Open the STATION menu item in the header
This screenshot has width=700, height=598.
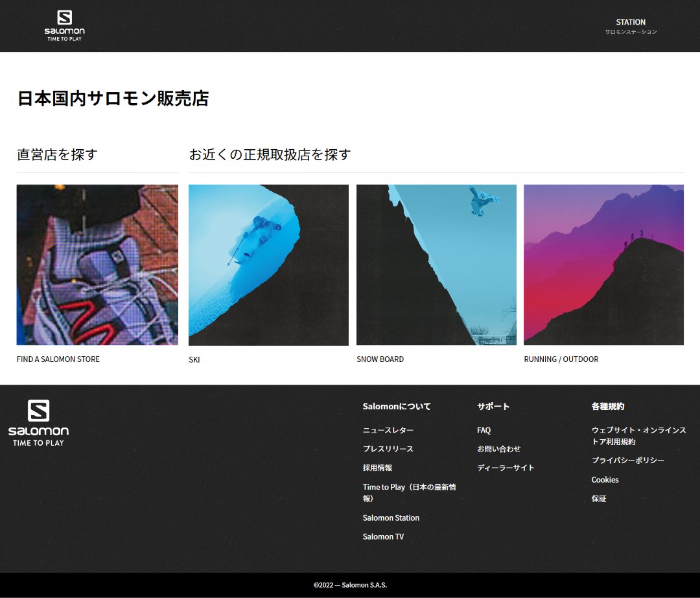click(x=631, y=26)
